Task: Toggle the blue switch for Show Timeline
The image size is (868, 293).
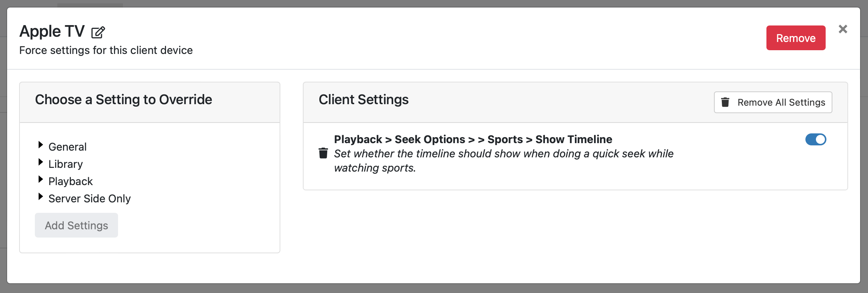Action: click(816, 139)
